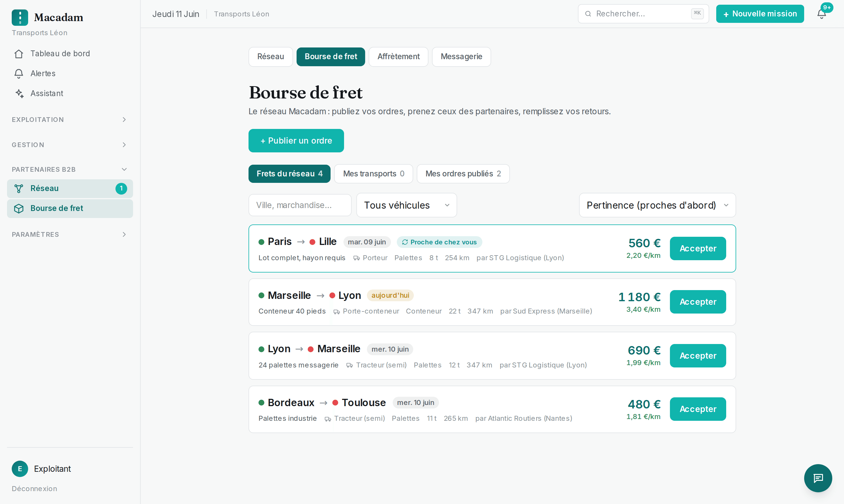844x504 pixels.
Task: Click Nouvelle mission button
Action: coord(760,13)
